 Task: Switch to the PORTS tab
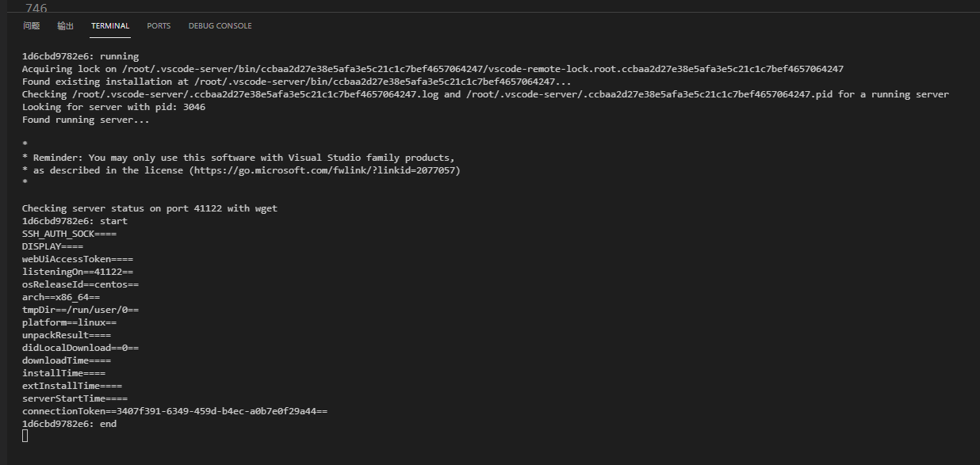point(159,25)
